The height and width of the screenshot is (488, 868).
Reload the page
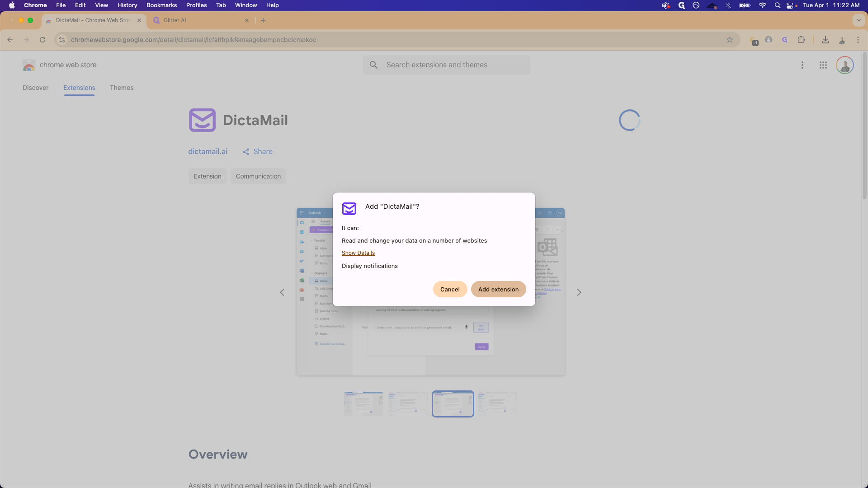42,40
